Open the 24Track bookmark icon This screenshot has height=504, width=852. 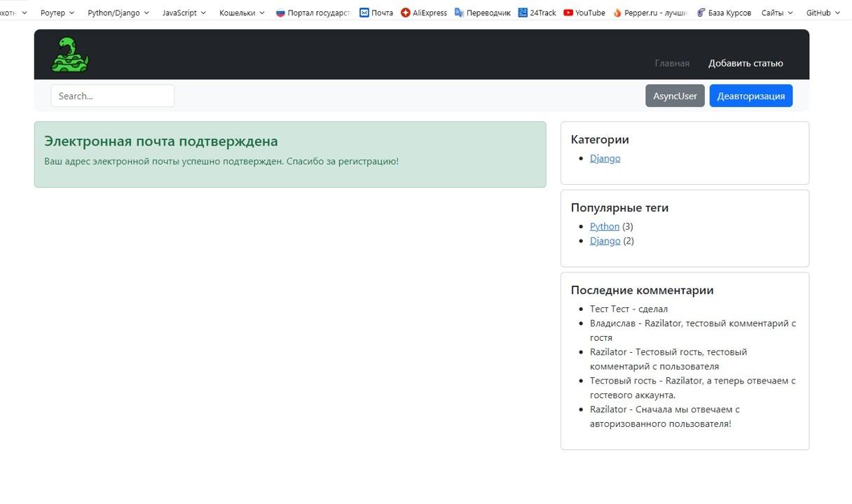(523, 13)
